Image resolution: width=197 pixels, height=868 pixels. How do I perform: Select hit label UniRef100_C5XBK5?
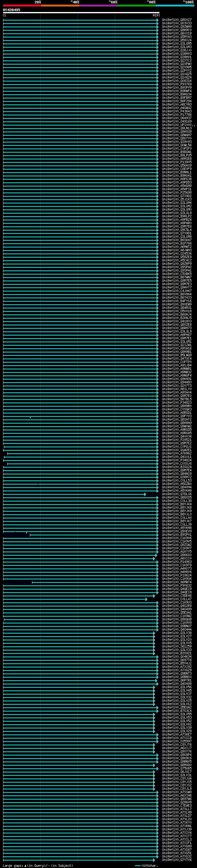[x=177, y=274]
